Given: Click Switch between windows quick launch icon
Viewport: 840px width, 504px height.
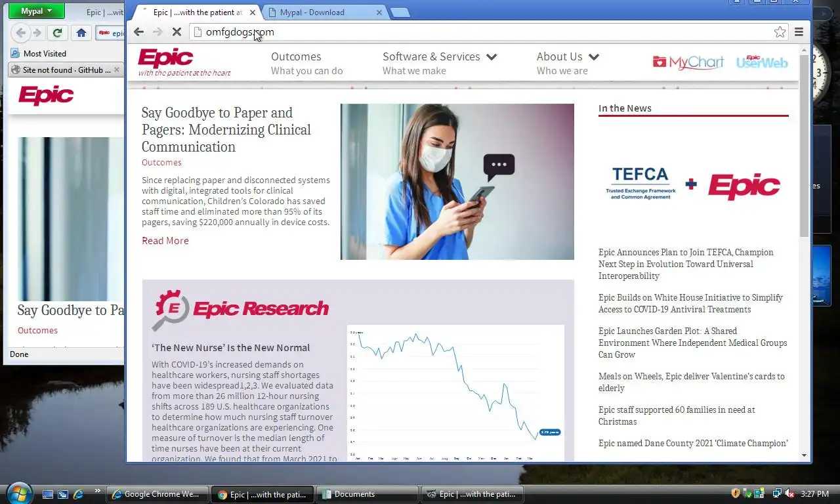Looking at the screenshot, I should click(63, 494).
